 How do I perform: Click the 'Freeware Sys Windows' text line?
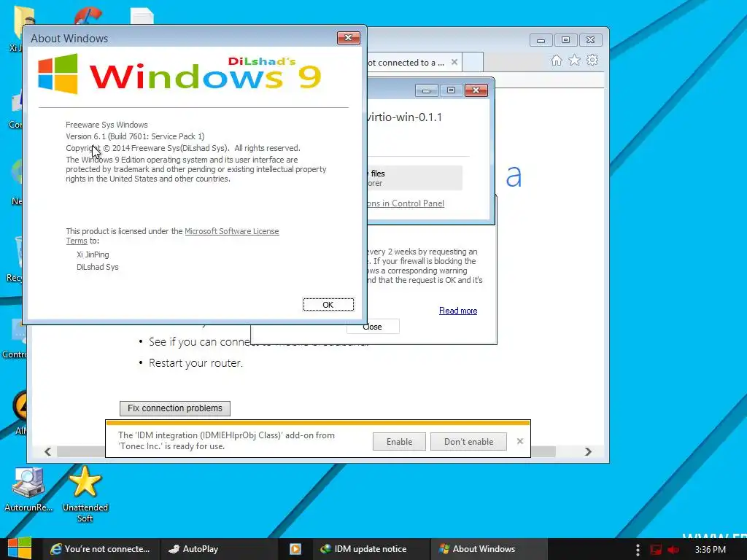click(x=107, y=125)
